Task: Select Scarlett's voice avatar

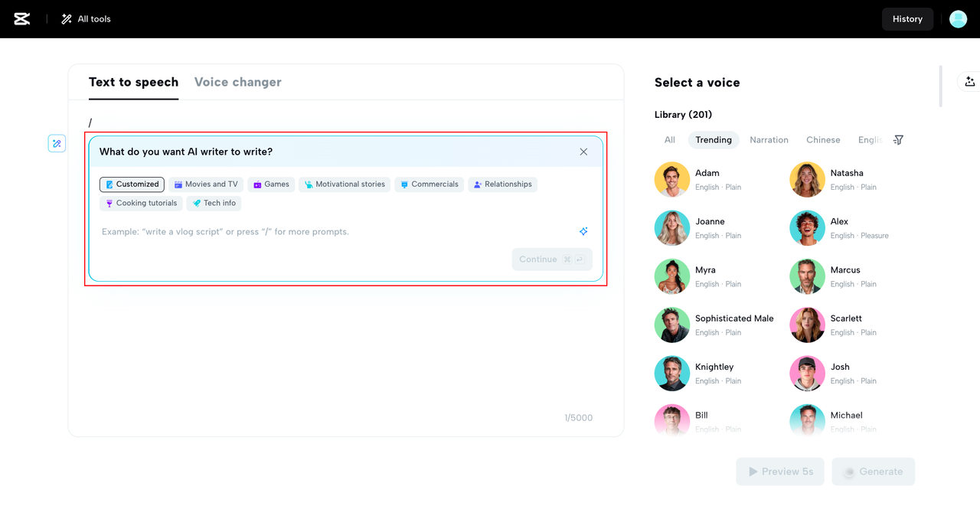Action: pyautogui.click(x=807, y=325)
